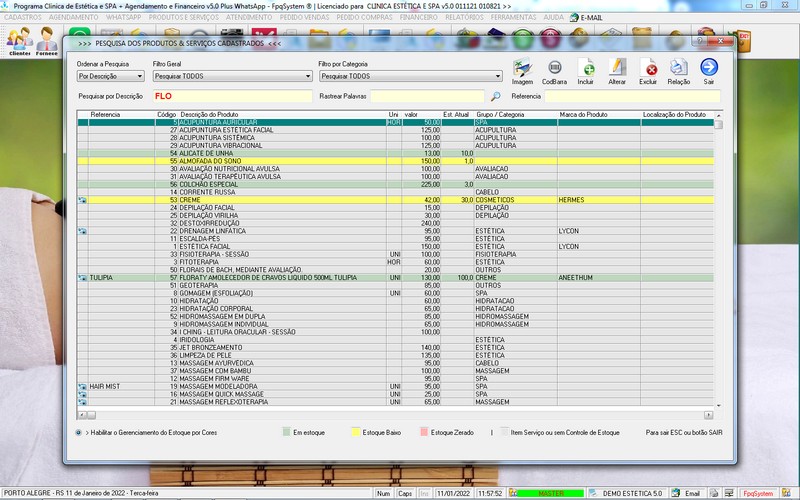This screenshot has height=500, width=800.
Task: Click the vertical scrollbar down arrow
Action: (x=718, y=405)
